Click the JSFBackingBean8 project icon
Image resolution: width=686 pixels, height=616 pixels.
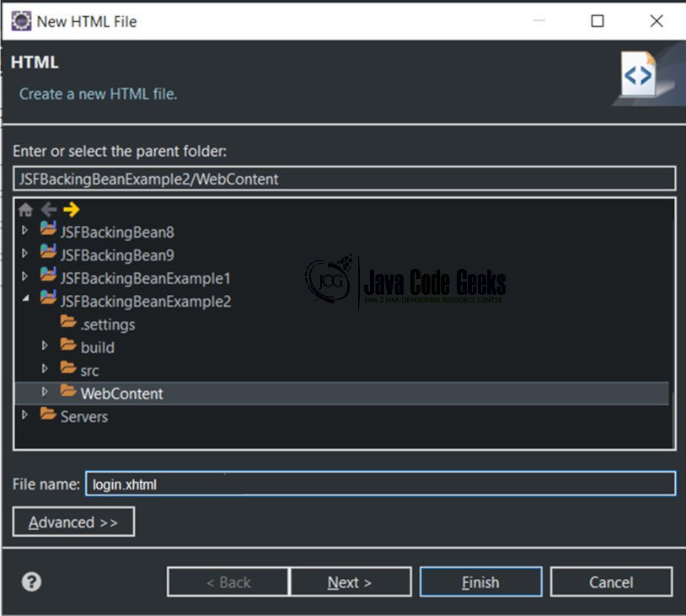pyautogui.click(x=48, y=228)
